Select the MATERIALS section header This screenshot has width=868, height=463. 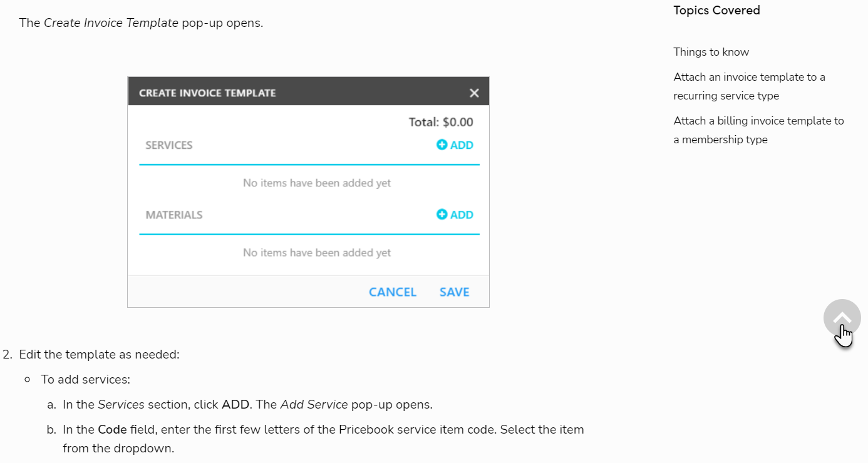click(x=174, y=215)
